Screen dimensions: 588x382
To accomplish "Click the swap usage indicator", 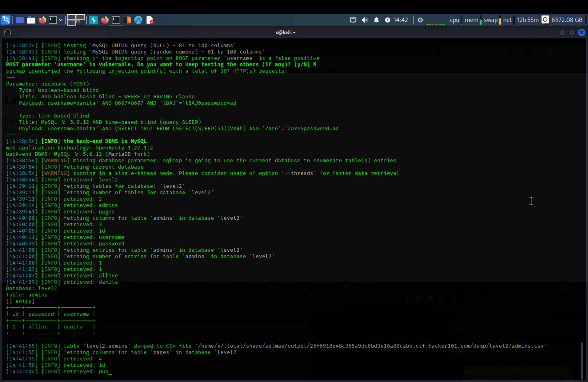I will click(x=491, y=20).
